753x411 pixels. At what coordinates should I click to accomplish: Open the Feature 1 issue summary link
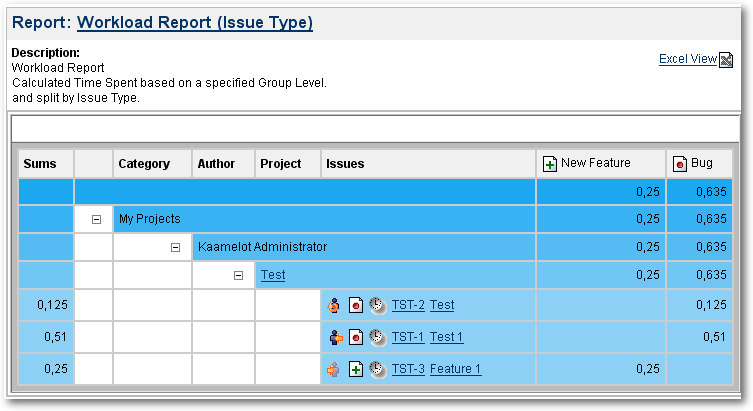[x=455, y=369]
